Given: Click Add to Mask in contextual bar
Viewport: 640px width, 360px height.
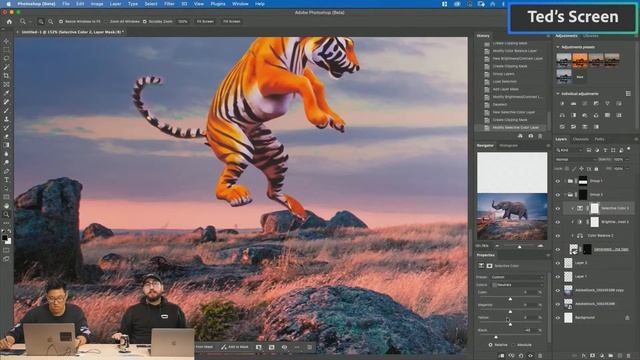Looking at the screenshot, I should click(235, 347).
